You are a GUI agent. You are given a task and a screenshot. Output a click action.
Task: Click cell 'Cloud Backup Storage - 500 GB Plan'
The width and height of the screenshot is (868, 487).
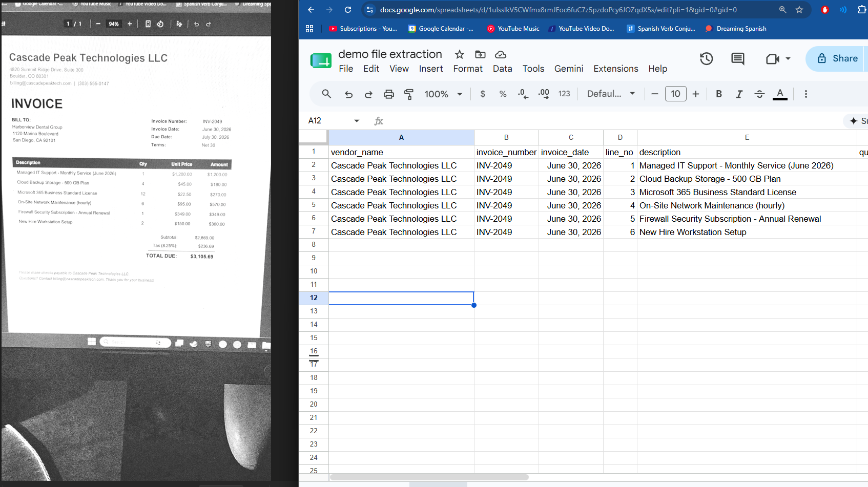point(747,179)
